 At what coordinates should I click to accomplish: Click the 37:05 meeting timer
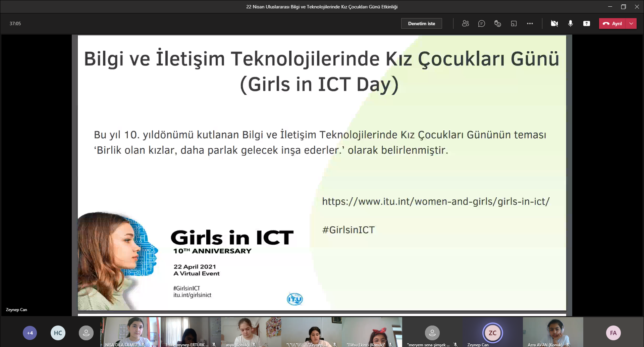click(x=15, y=23)
